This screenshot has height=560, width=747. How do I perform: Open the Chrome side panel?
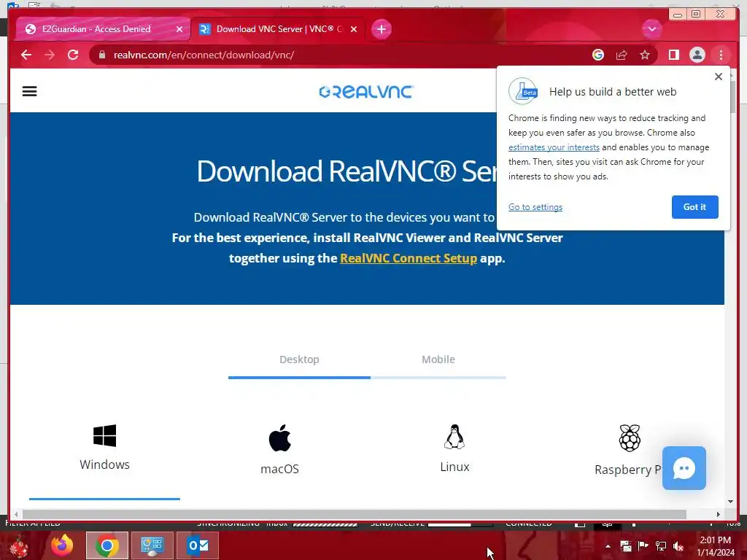[673, 55]
